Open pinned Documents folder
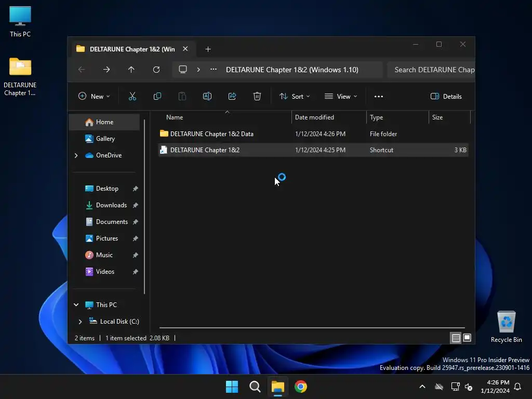Screen dimensions: 532x399 [112, 222]
